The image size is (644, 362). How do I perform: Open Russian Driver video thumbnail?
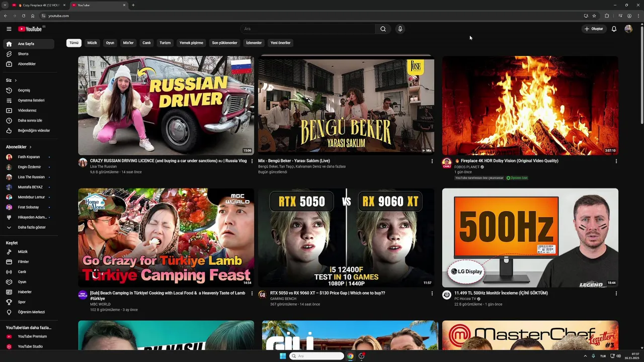[x=166, y=106]
